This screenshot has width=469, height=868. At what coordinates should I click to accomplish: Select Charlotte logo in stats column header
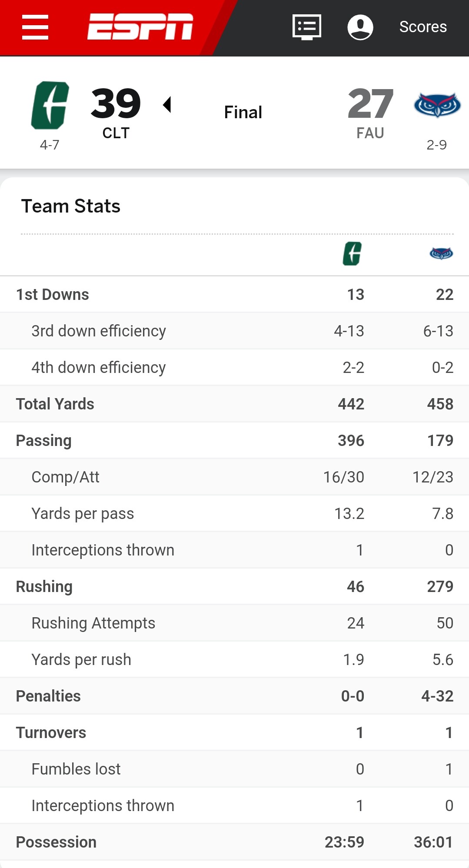(352, 253)
